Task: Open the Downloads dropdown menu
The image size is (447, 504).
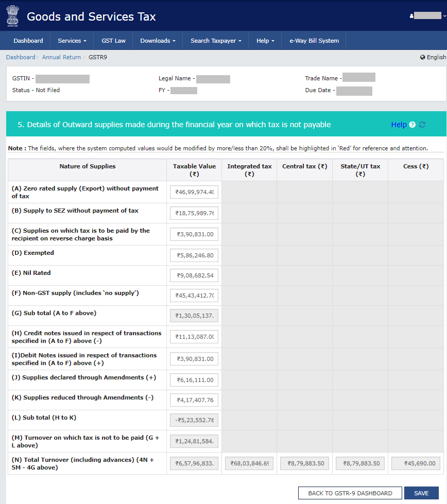Action: 158,41
